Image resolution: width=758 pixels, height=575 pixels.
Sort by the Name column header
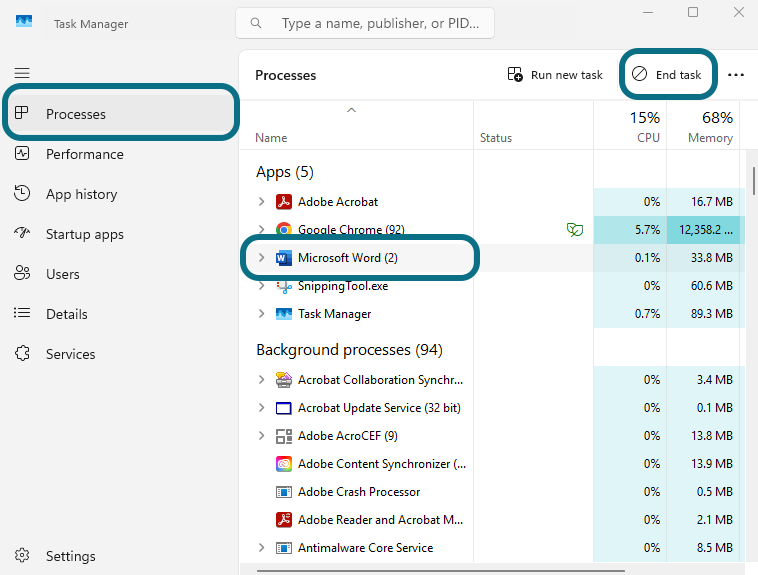356,125
